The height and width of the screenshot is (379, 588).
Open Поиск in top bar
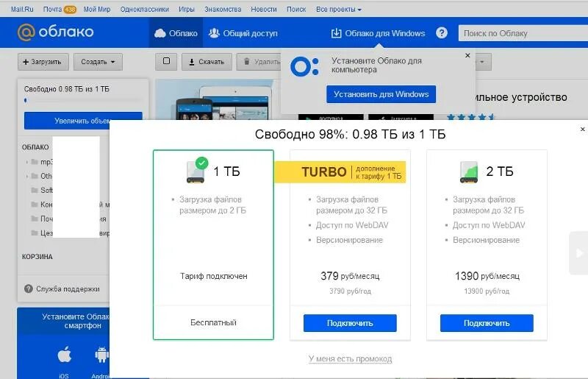[296, 9]
